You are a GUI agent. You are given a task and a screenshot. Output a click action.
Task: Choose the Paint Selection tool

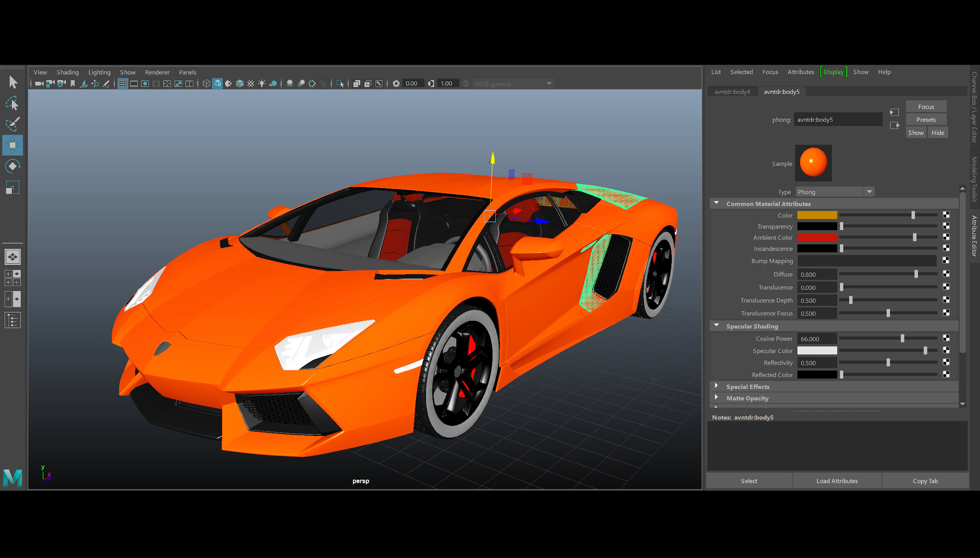pos(13,124)
